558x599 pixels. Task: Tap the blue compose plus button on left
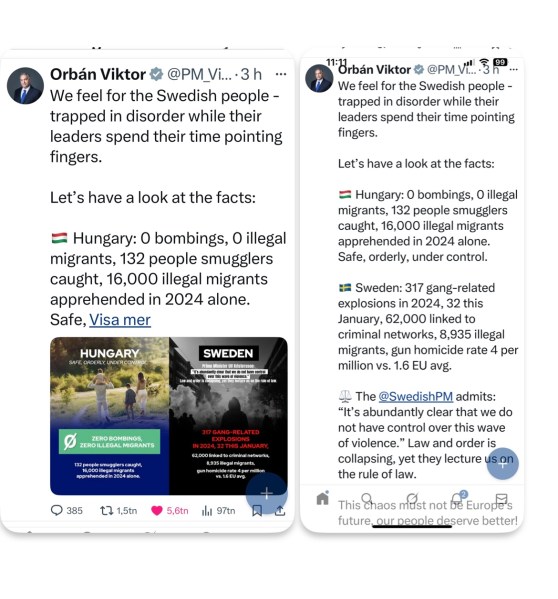(266, 493)
